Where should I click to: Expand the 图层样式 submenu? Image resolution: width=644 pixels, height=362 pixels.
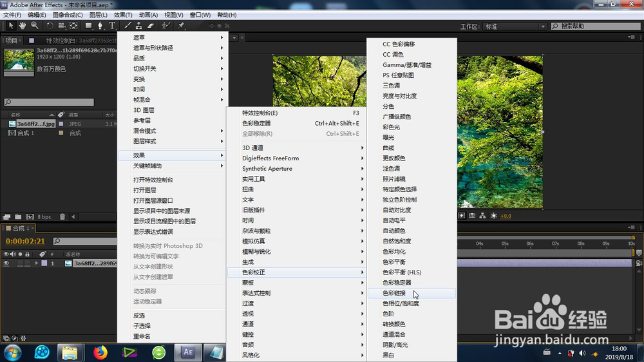(172, 141)
